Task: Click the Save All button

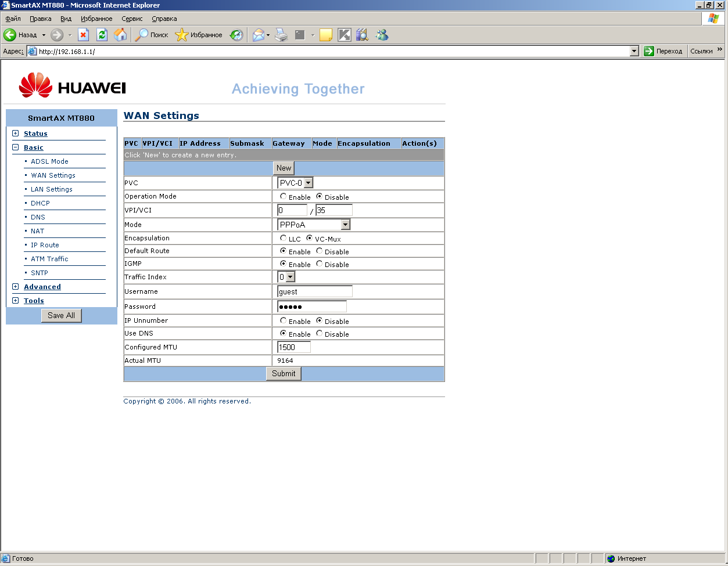Action: coord(61,316)
